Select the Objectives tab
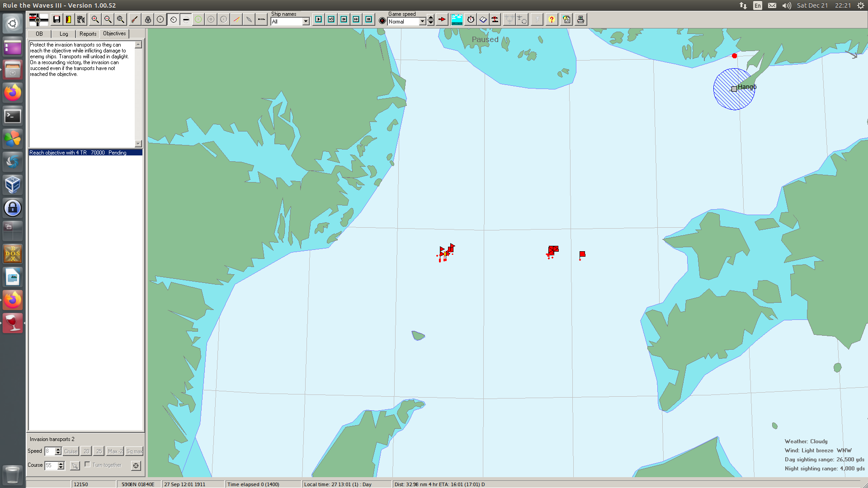Screen dimensions: 868x488 (x=114, y=33)
